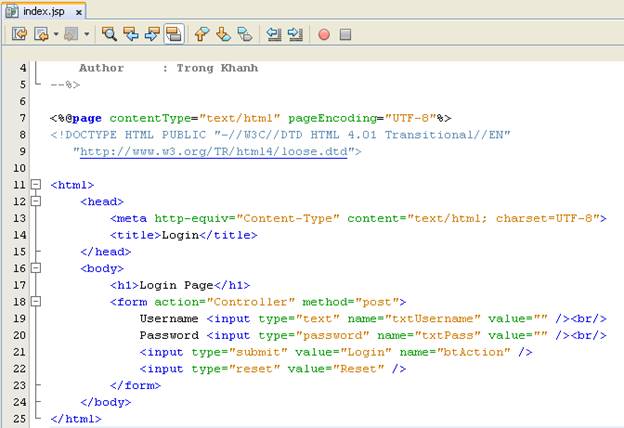This screenshot has height=428, width=624.
Task: Click Shift Line Right icon
Action: click(x=295, y=34)
